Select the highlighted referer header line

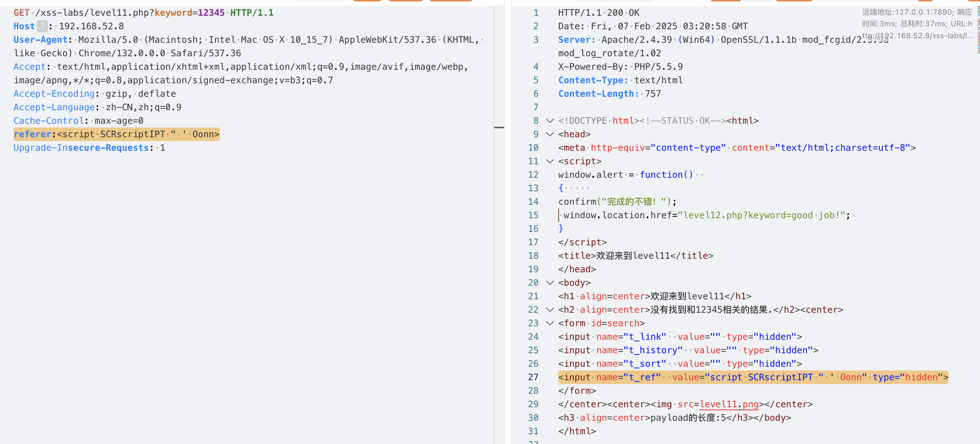point(116,134)
